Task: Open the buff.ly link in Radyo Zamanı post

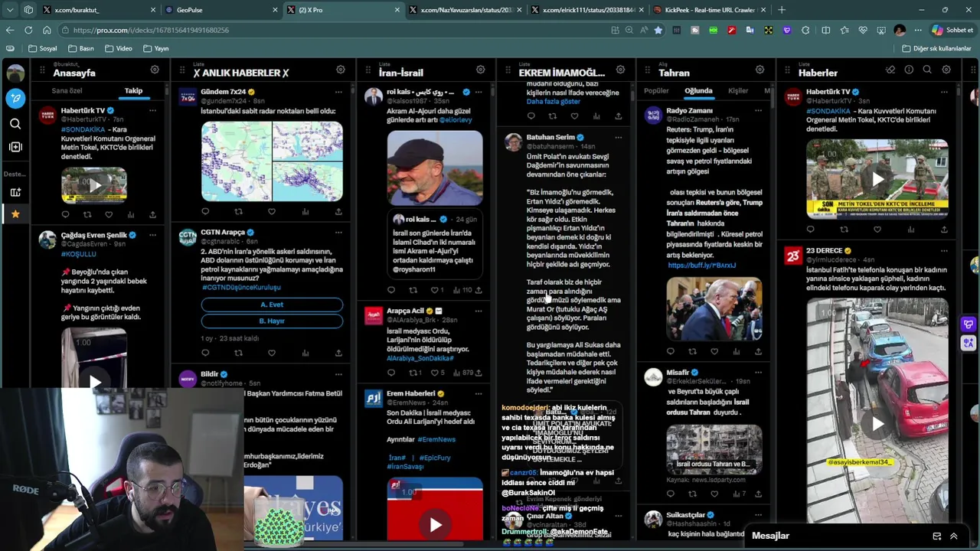Action: (x=701, y=265)
